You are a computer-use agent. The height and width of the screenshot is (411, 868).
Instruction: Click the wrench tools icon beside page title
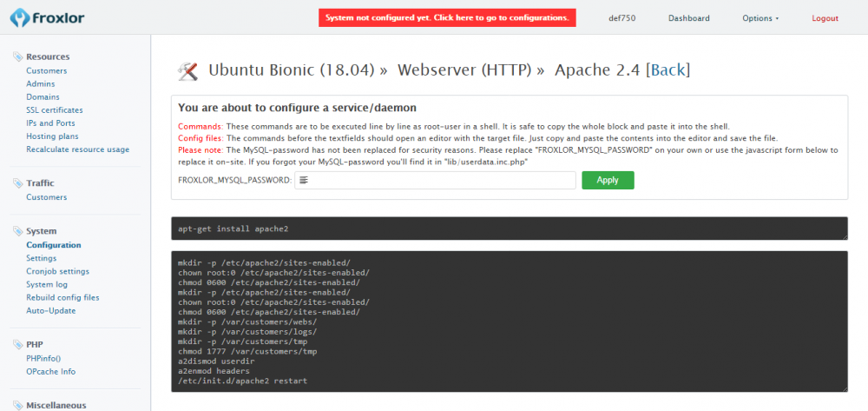pos(187,70)
